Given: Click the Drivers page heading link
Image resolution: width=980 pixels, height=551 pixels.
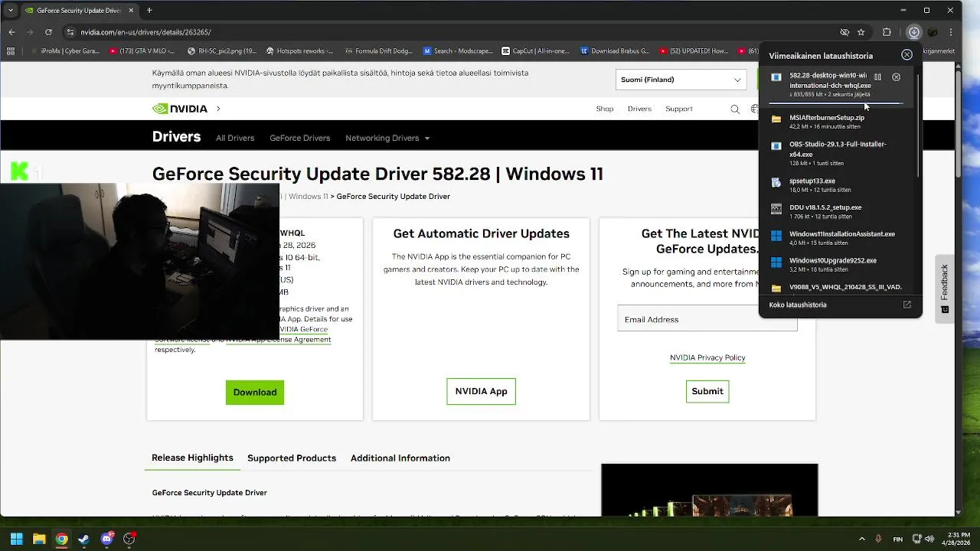Looking at the screenshot, I should (x=176, y=137).
